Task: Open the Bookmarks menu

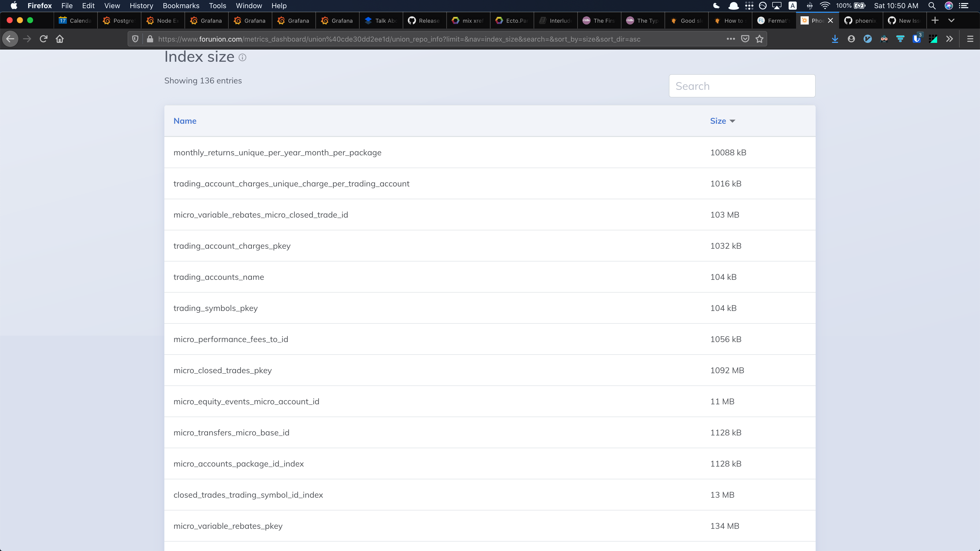Action: (181, 6)
